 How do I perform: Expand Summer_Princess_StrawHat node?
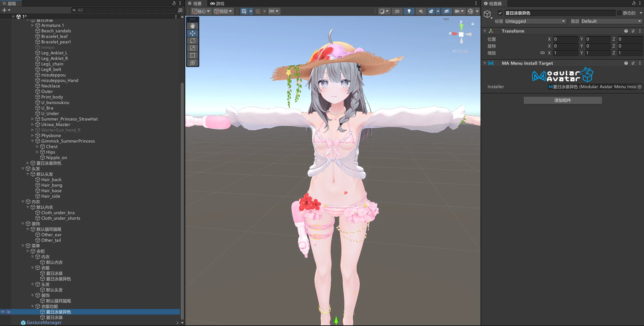33,119
